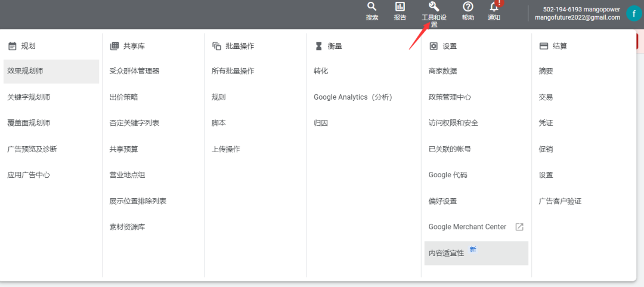This screenshot has width=644, height=287.
Task: Select 内容适宜性 new item
Action: [x=476, y=253]
